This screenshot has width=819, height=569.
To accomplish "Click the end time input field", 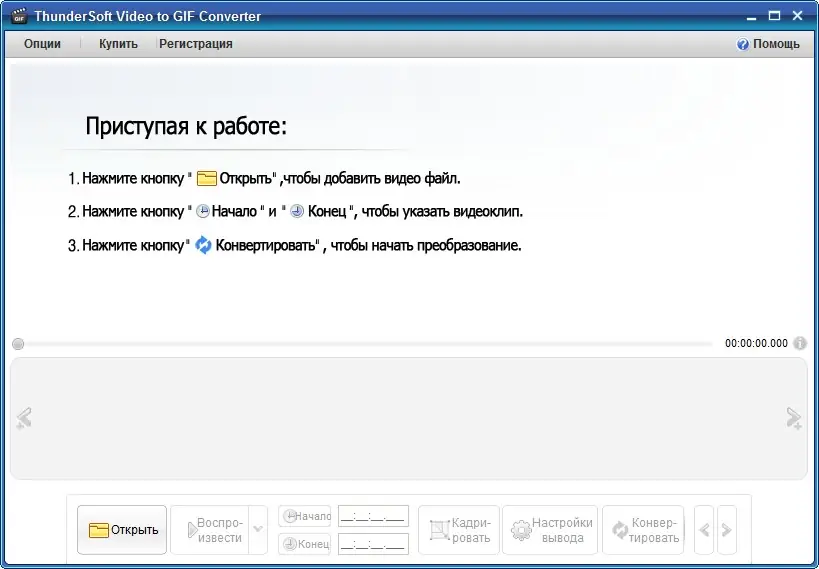I will point(373,544).
